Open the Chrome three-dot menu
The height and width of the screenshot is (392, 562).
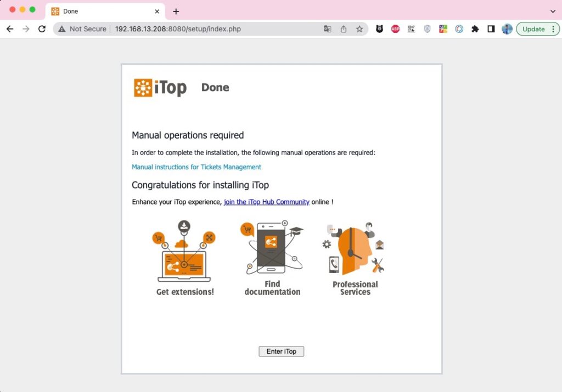tap(553, 29)
